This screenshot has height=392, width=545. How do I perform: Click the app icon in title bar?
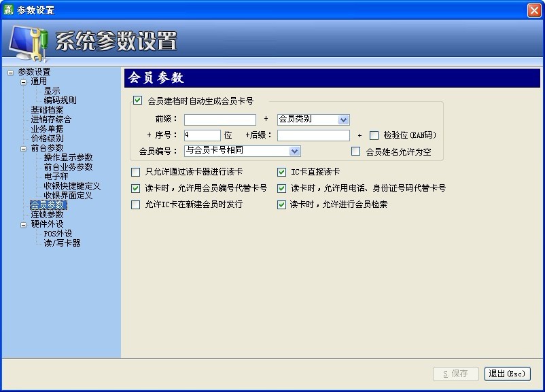pos(8,10)
